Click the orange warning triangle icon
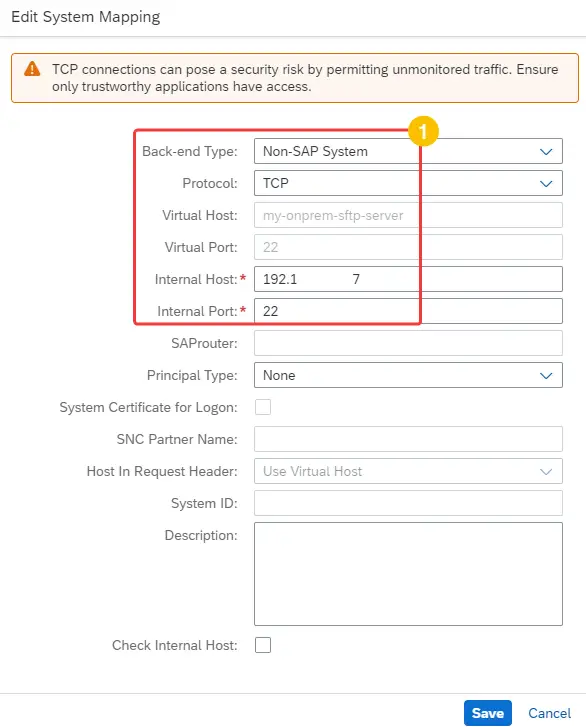 point(32,69)
